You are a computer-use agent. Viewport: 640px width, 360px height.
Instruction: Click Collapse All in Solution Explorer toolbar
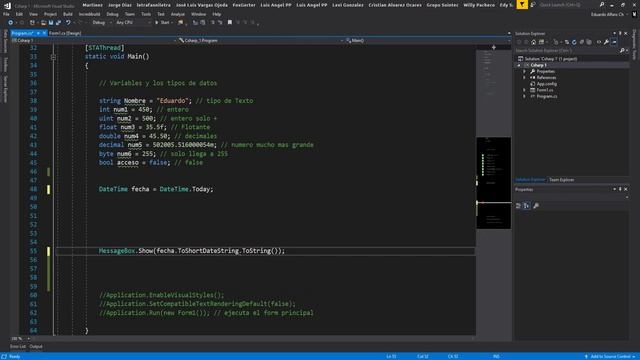[x=582, y=42]
